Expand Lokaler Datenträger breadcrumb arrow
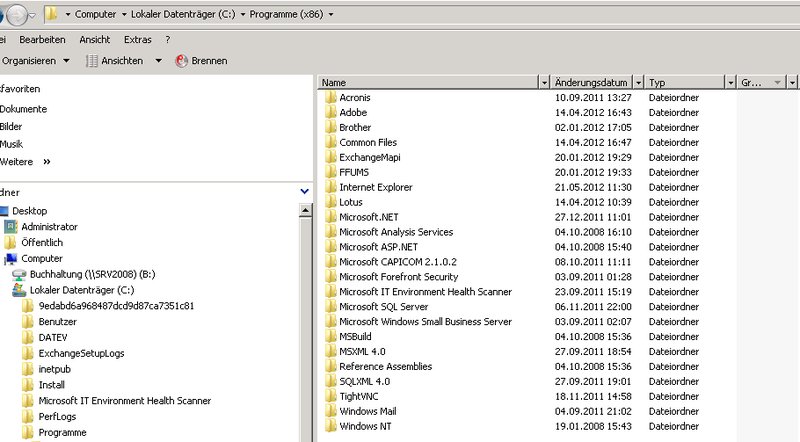Image resolution: width=800 pixels, height=442 pixels. pos(242,14)
